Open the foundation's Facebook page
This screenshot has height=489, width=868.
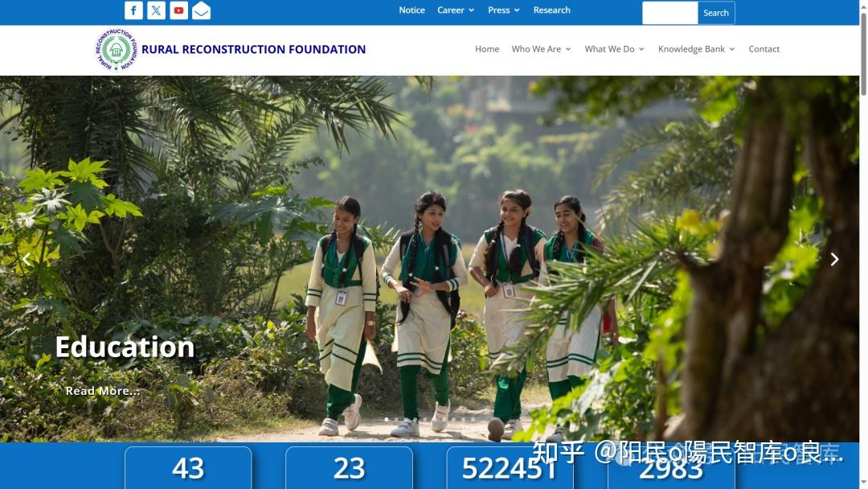(x=133, y=10)
